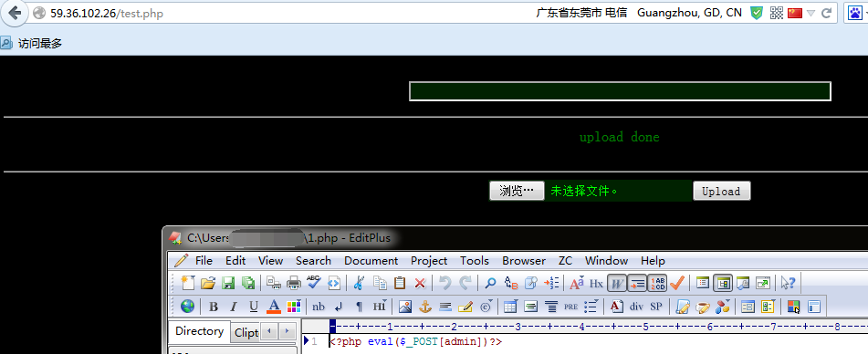Viewport: 868px width, 354px height.
Task: Open the form control dropdown icon
Action: point(768,306)
